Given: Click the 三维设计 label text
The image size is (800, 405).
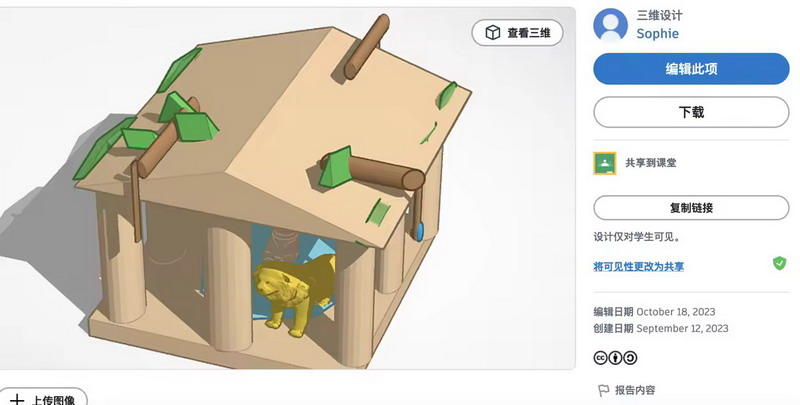Looking at the screenshot, I should pyautogui.click(x=659, y=15).
